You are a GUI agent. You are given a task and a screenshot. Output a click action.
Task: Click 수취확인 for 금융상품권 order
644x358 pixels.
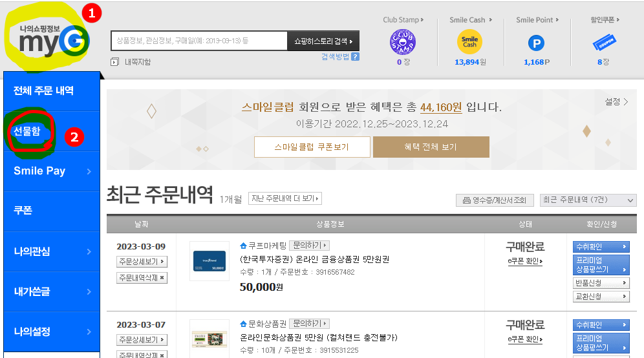click(601, 247)
